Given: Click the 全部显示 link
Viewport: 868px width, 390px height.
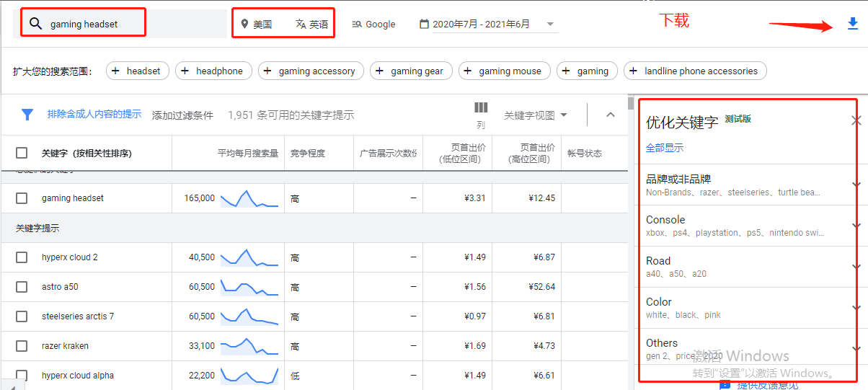Looking at the screenshot, I should tap(665, 148).
